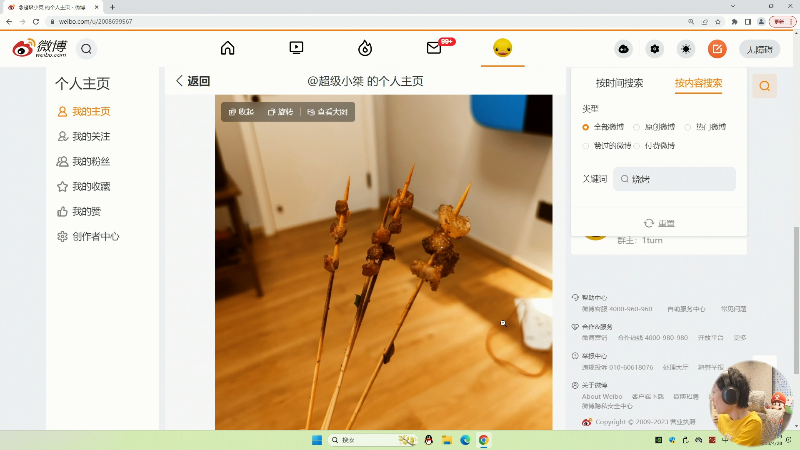
Task: Open QQ penguin in taskbar
Action: click(429, 440)
